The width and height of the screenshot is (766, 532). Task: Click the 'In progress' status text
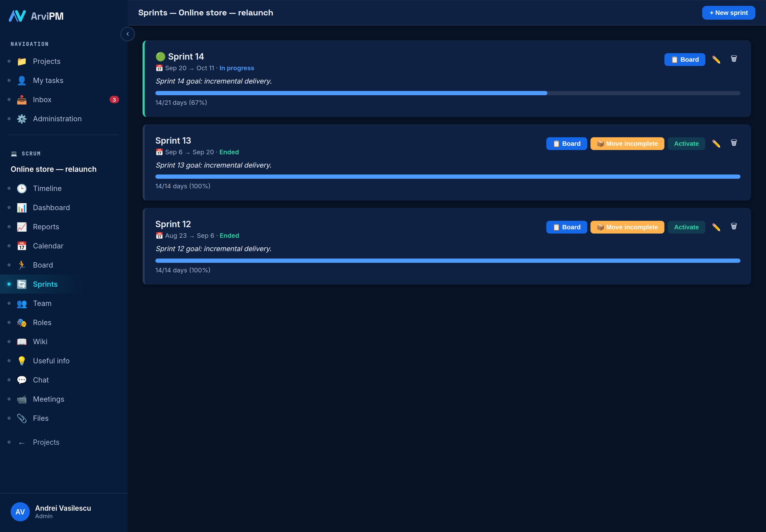point(237,68)
